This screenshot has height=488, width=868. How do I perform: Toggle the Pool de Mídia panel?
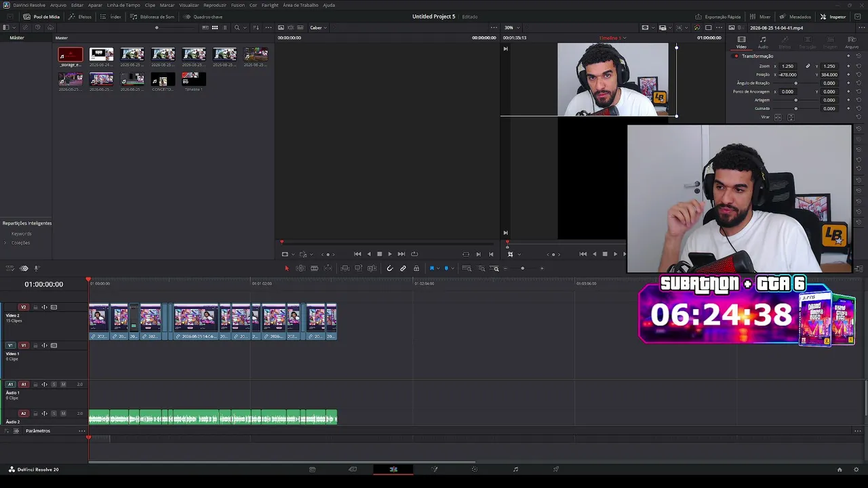pyautogui.click(x=41, y=17)
